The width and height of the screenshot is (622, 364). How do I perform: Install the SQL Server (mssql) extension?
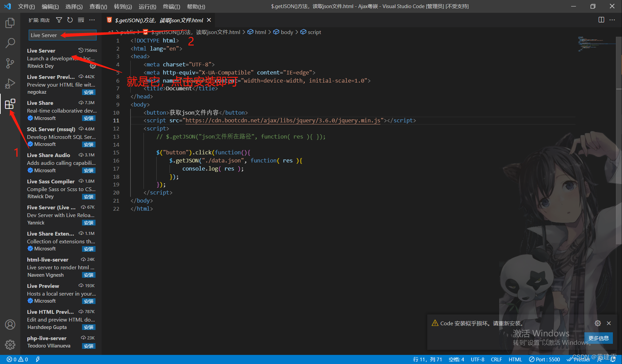pos(89,145)
